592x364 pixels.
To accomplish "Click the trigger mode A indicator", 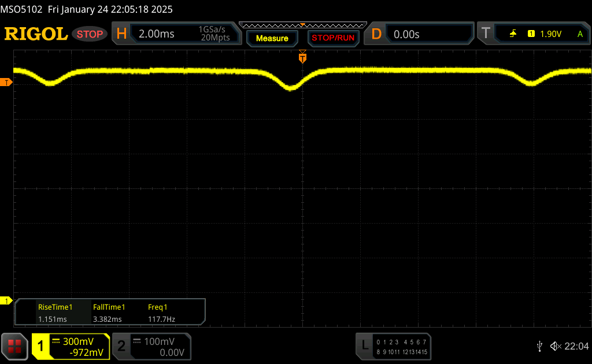I will tap(580, 34).
